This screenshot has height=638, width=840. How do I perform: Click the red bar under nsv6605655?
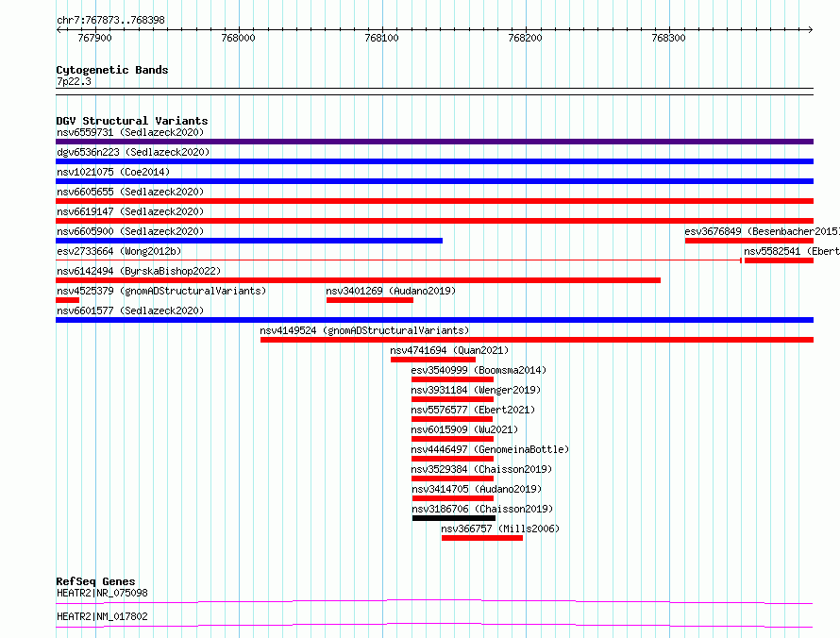point(434,201)
